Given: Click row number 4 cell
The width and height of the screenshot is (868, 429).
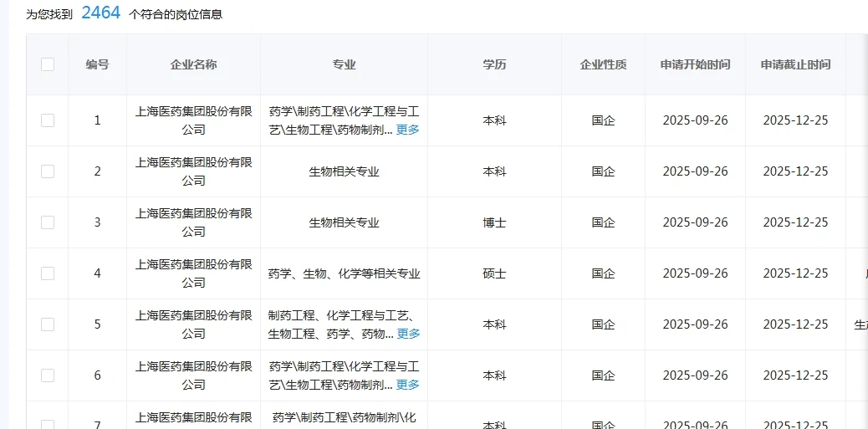Looking at the screenshot, I should click(x=98, y=273).
